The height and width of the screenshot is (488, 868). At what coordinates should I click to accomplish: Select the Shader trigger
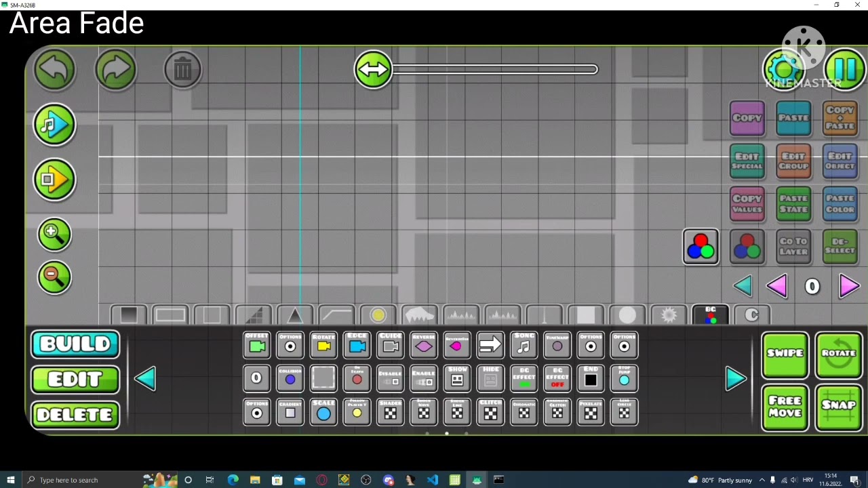click(x=390, y=412)
